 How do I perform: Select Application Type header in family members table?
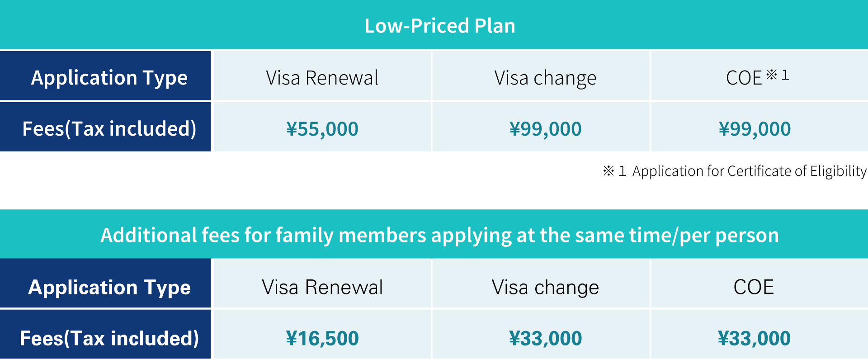[x=109, y=287]
